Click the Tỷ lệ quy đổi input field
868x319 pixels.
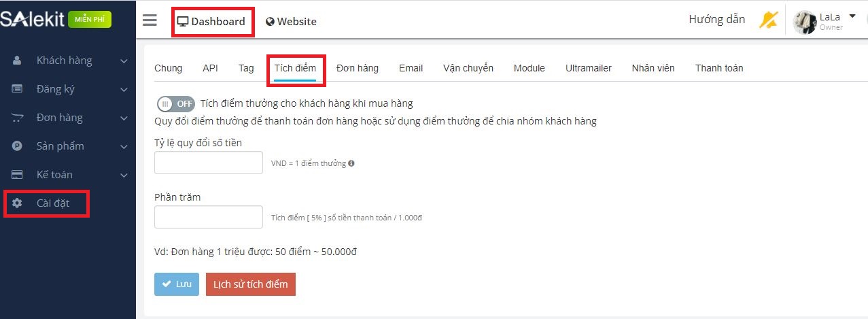pos(209,163)
